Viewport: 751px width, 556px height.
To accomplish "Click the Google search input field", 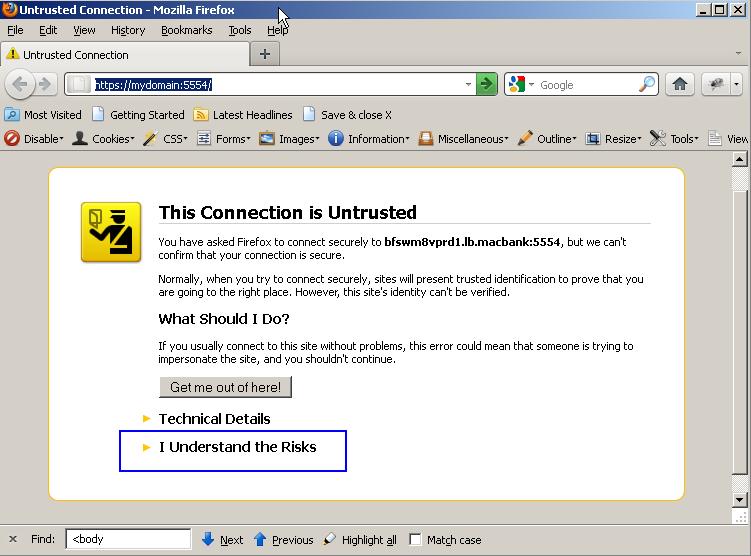I will point(587,85).
